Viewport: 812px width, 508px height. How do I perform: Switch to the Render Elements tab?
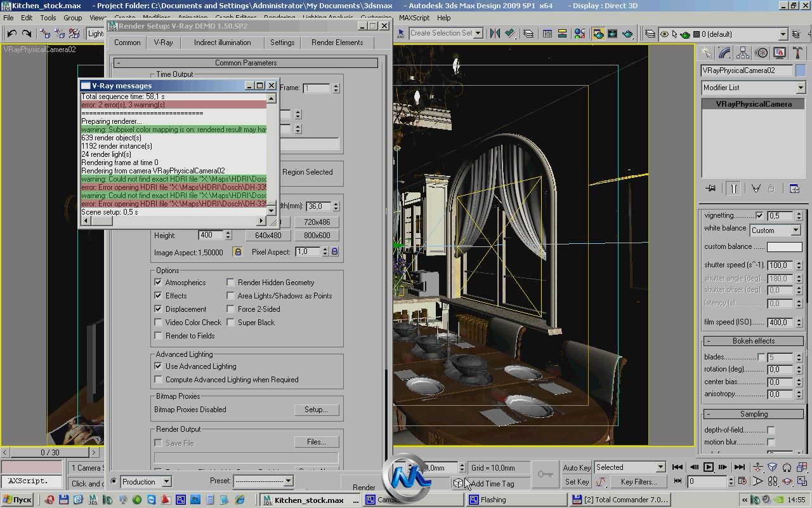pyautogui.click(x=337, y=43)
